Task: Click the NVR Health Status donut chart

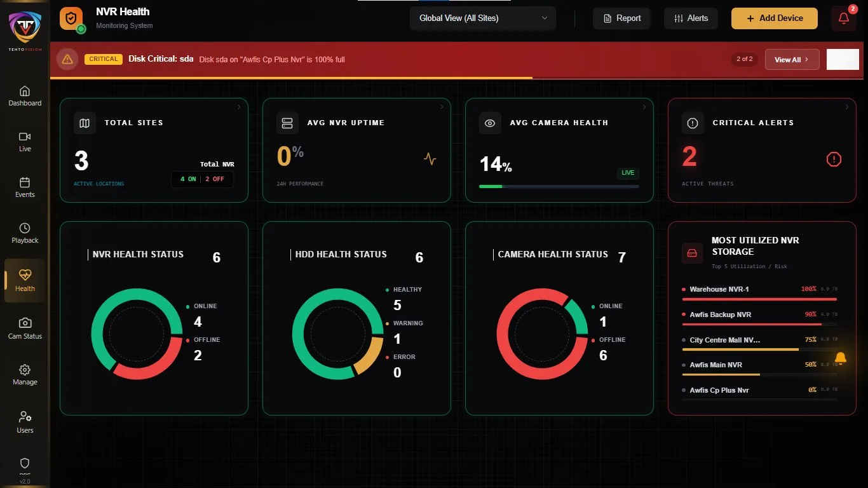Action: (x=137, y=334)
